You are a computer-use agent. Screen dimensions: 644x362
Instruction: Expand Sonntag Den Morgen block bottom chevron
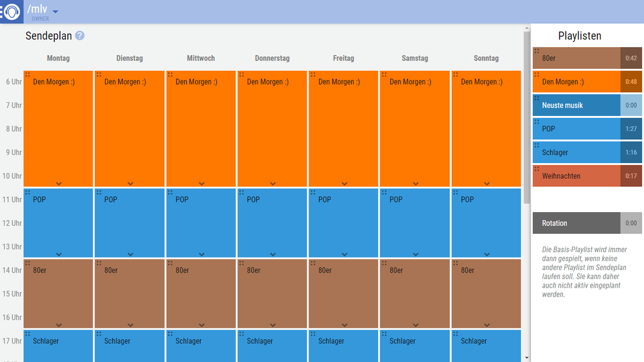(487, 184)
